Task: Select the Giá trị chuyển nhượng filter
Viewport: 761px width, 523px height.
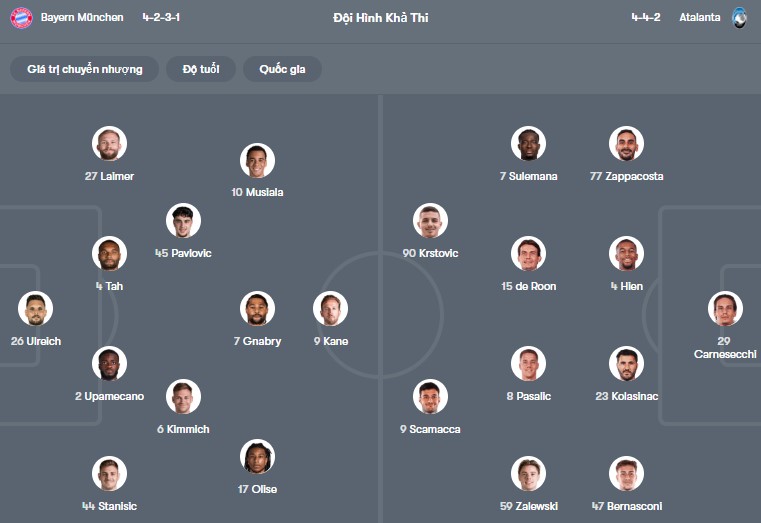Action: coord(85,69)
